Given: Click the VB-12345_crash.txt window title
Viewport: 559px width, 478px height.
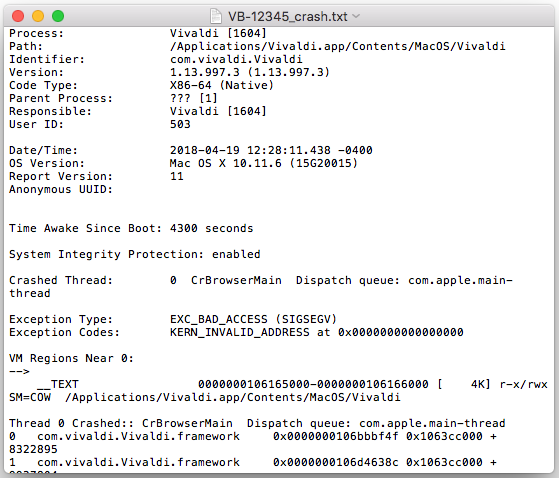Looking at the screenshot, I should (287, 16).
